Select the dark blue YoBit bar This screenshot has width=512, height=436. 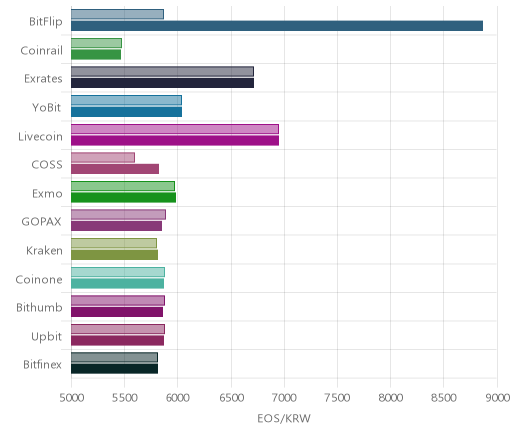pos(126,112)
